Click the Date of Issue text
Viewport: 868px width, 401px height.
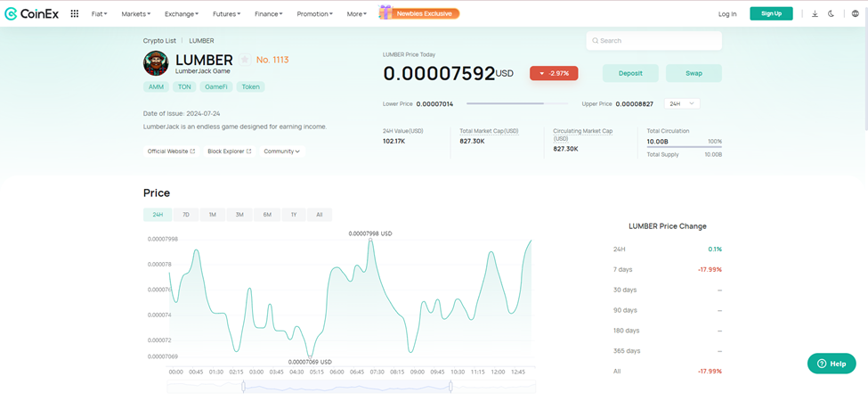[182, 113]
